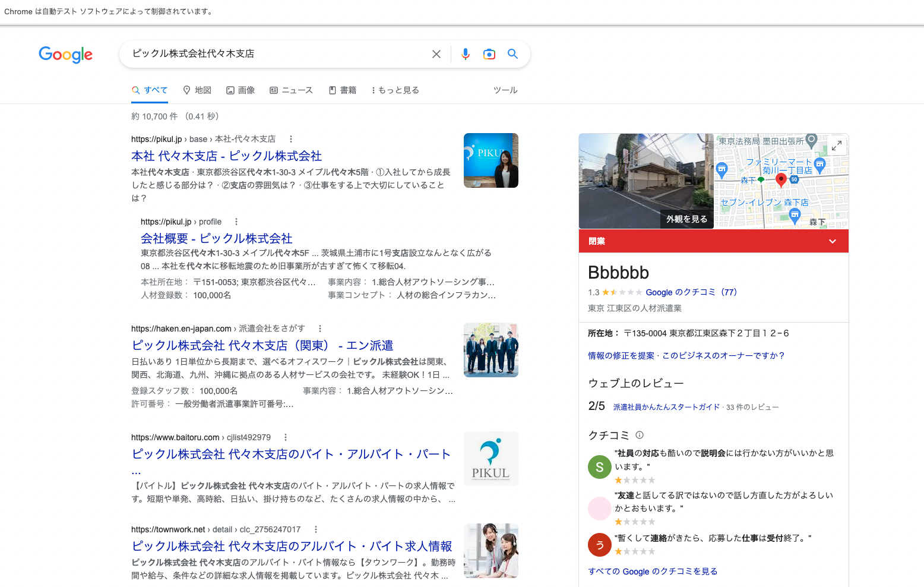Click セブン-イレブン 森下店 label on map
The height and width of the screenshot is (587, 924).
point(764,203)
